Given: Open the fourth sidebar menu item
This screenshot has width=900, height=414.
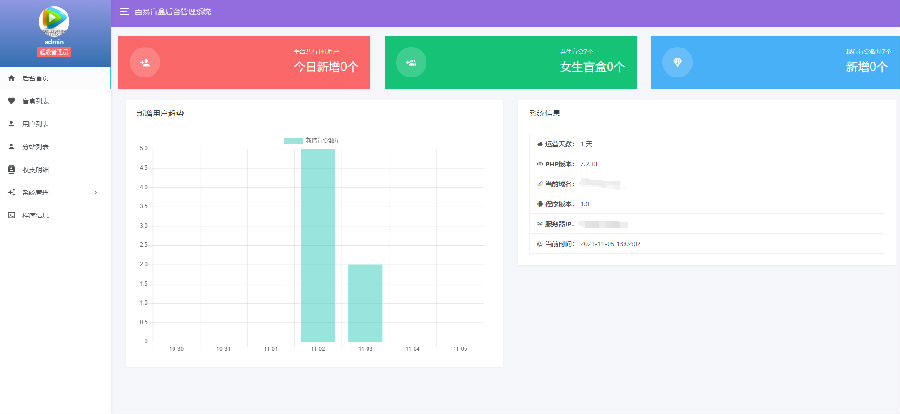Looking at the screenshot, I should pos(35,146).
